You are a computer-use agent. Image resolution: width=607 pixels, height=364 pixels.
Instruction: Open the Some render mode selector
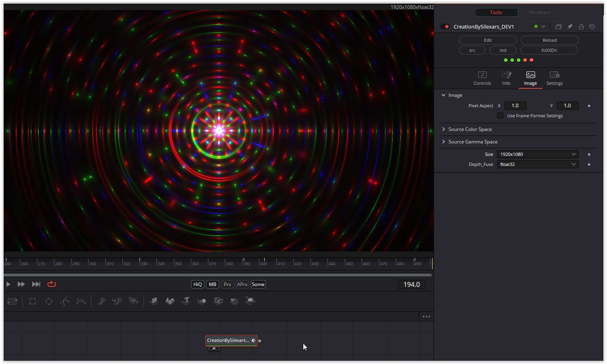click(x=258, y=284)
